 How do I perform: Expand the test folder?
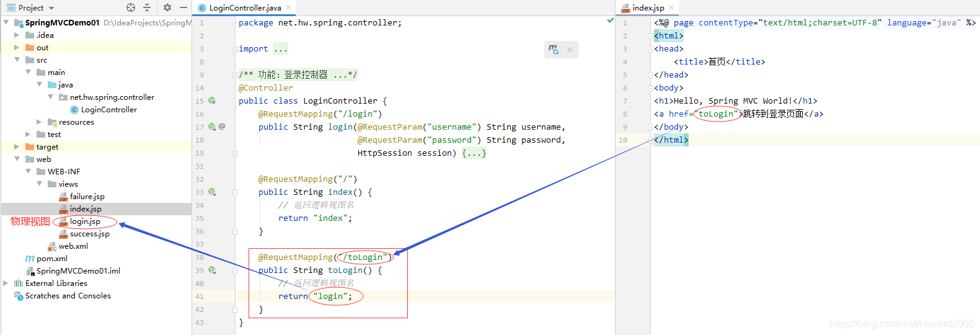tap(28, 135)
